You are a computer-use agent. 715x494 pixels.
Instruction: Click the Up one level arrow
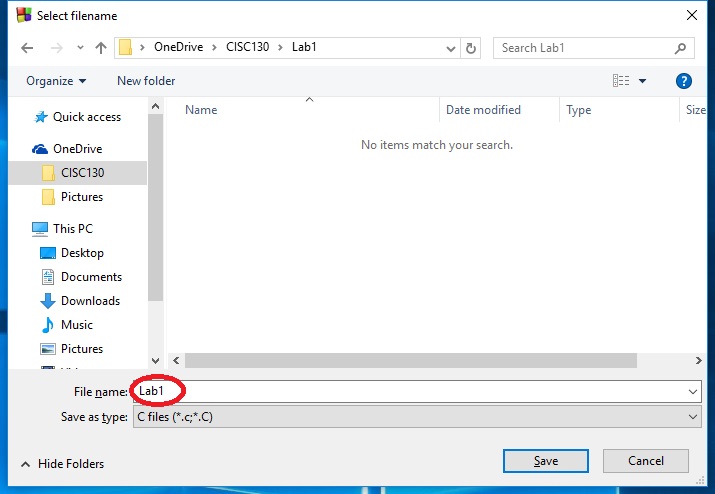(x=100, y=48)
